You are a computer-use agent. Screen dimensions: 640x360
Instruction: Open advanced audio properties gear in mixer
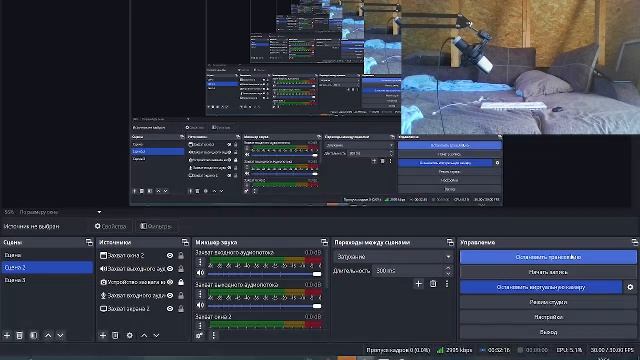point(199,336)
